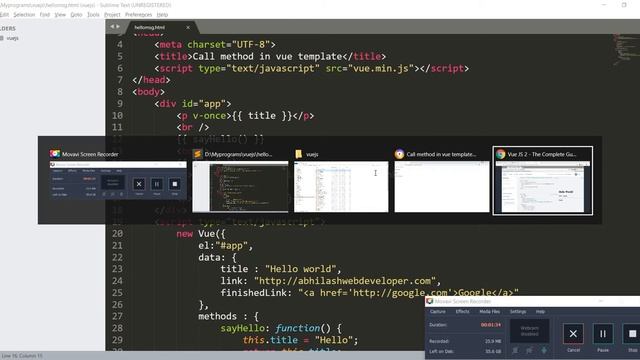This screenshot has width=640, height=360.
Task: Switch to the Sublime Text window thumbnail
Action: point(240,187)
